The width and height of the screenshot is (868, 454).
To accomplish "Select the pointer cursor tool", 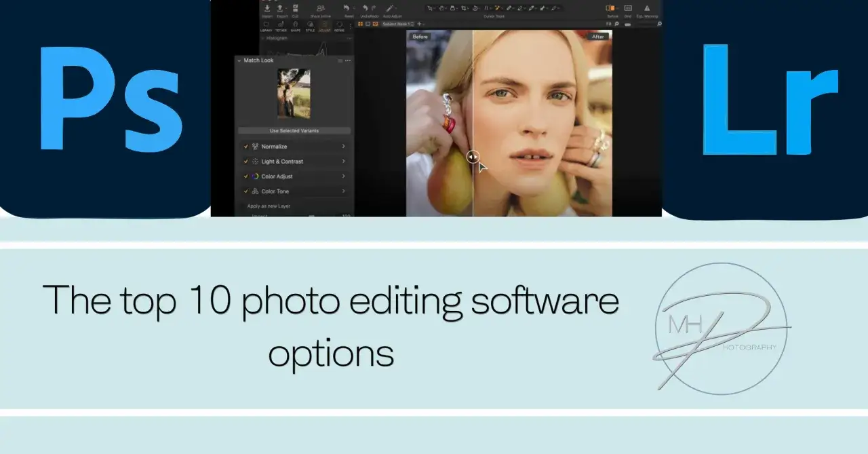I will tap(430, 8).
